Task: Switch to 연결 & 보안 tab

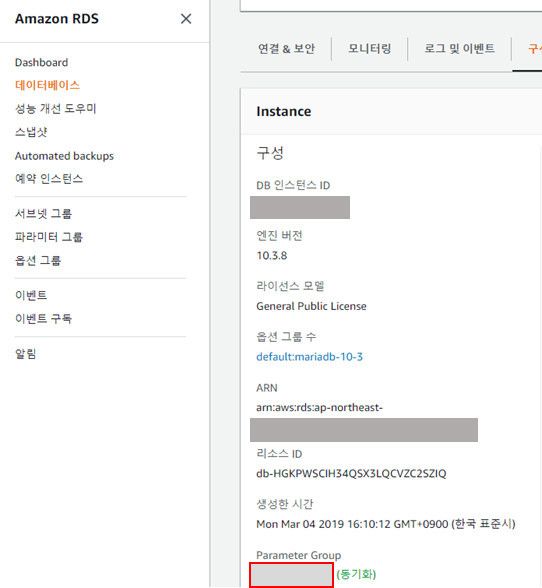Action: coord(286,48)
